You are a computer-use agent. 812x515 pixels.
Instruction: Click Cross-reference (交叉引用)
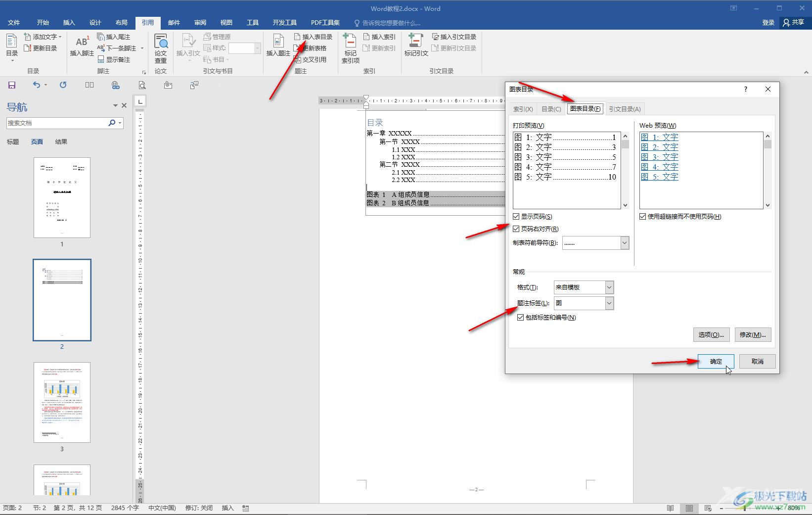tap(310, 59)
